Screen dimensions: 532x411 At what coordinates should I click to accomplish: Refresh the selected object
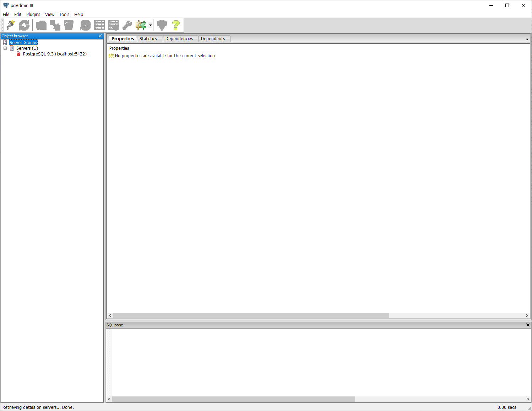[24, 25]
